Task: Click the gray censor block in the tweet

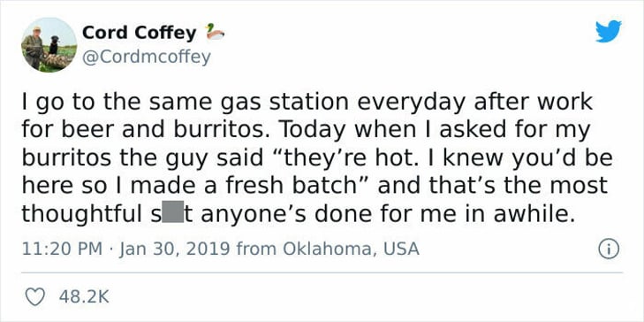Action: [x=172, y=211]
